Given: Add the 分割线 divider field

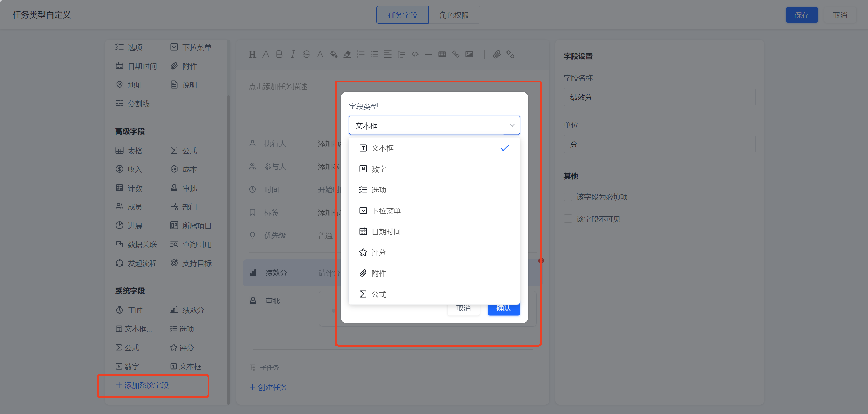Looking at the screenshot, I should point(132,104).
